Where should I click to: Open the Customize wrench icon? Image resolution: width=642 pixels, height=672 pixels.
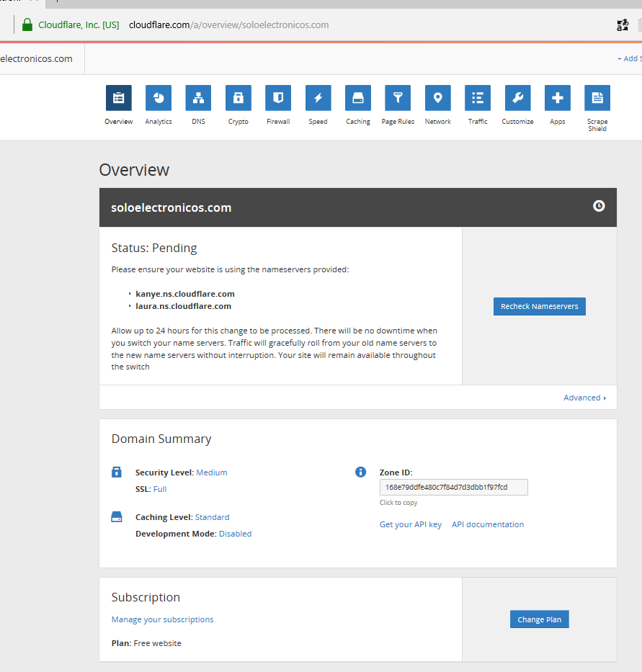coord(517,98)
